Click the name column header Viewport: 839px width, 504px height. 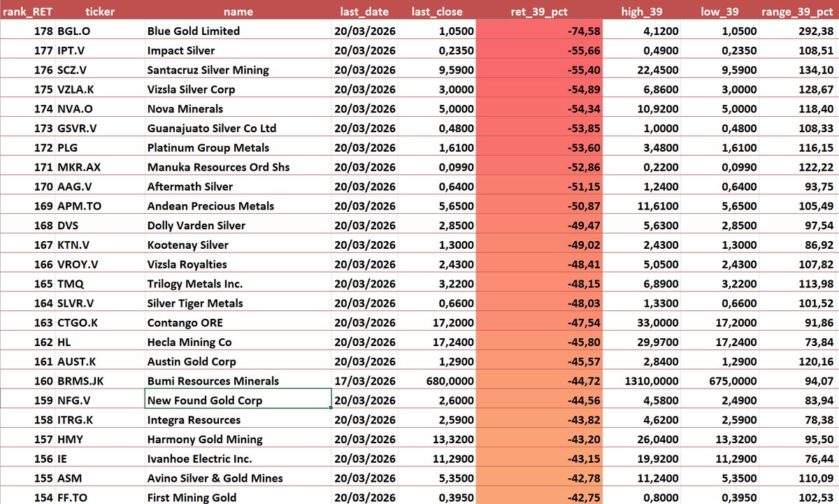tap(238, 11)
